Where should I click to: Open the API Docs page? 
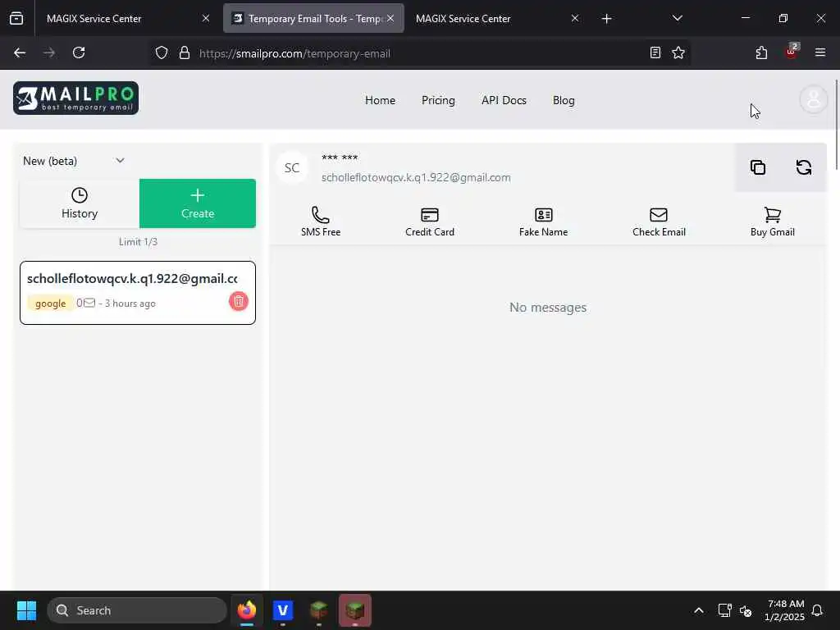coord(504,100)
